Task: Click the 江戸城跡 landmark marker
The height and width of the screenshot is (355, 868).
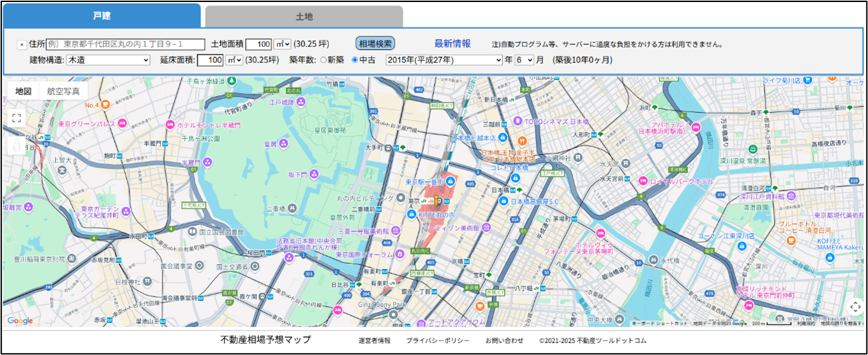Action: (301, 102)
